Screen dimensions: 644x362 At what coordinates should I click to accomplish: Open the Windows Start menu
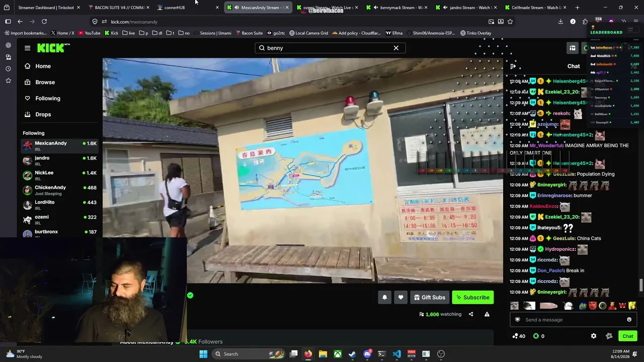203,354
